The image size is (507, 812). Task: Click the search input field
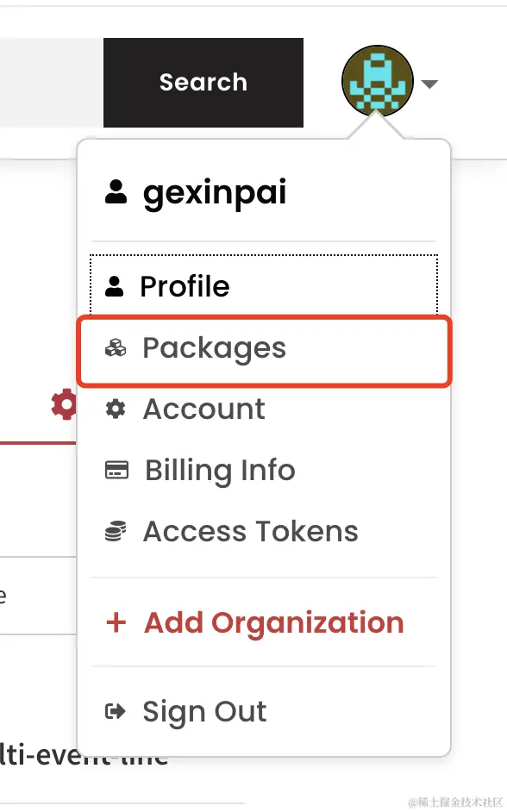(x=51, y=83)
